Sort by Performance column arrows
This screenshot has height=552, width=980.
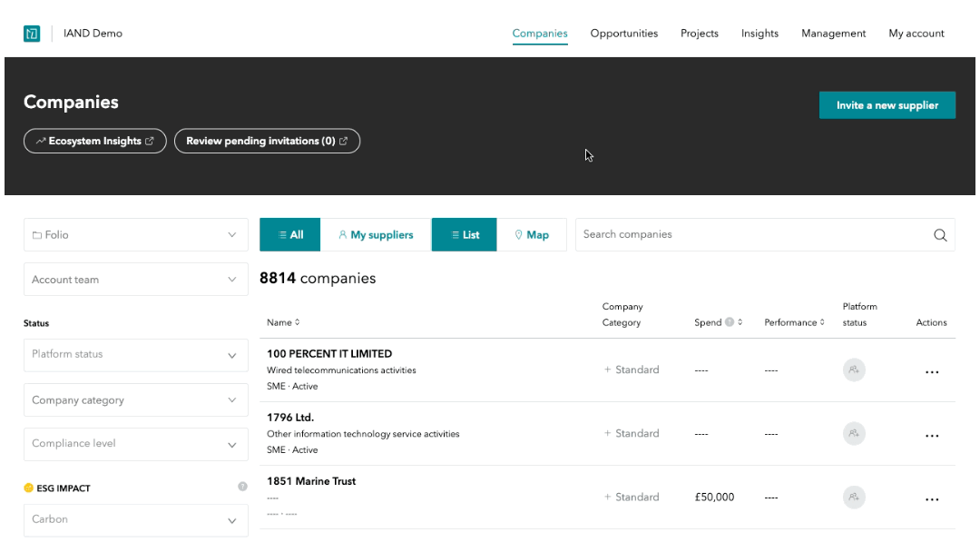[822, 322]
